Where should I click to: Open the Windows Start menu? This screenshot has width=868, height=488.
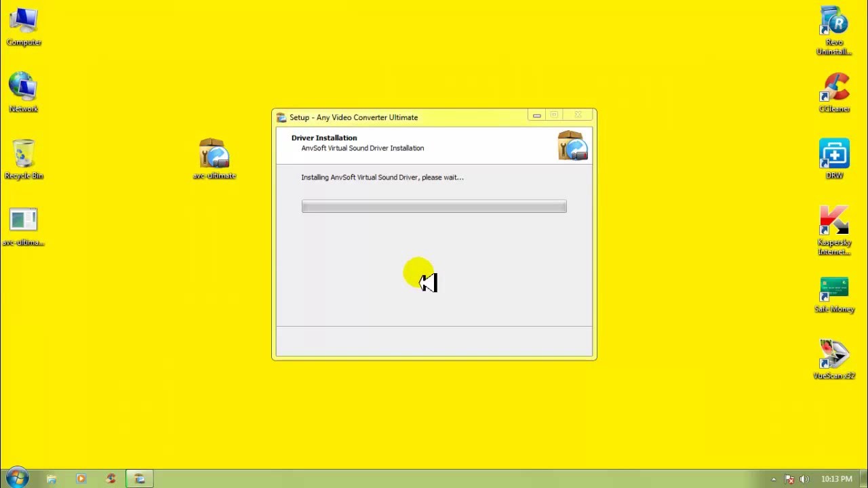pos(17,478)
